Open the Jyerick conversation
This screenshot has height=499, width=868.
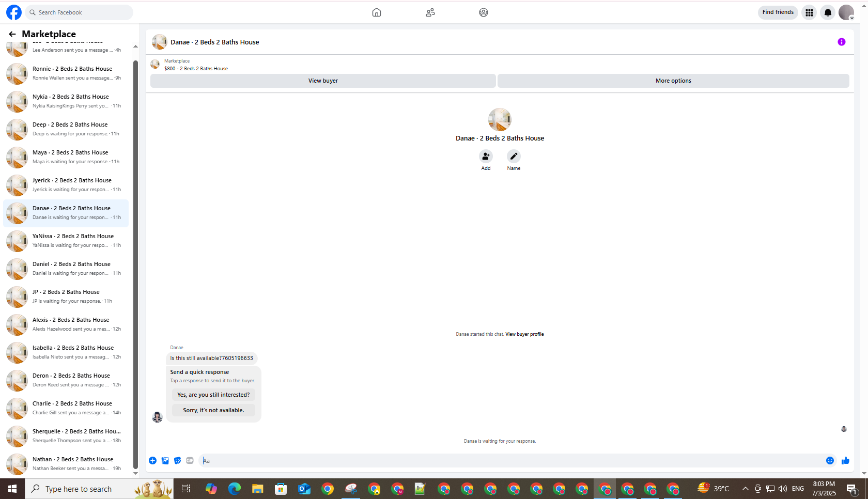pos(66,185)
